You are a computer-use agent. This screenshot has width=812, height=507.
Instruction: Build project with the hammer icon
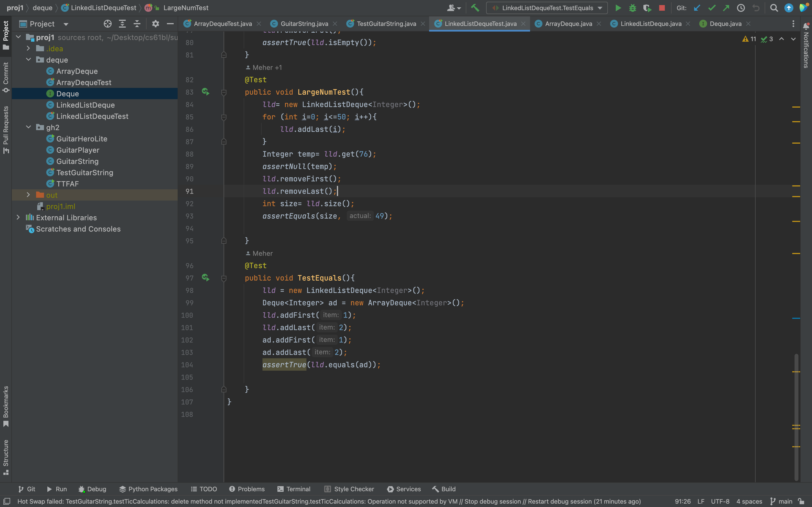(x=475, y=8)
